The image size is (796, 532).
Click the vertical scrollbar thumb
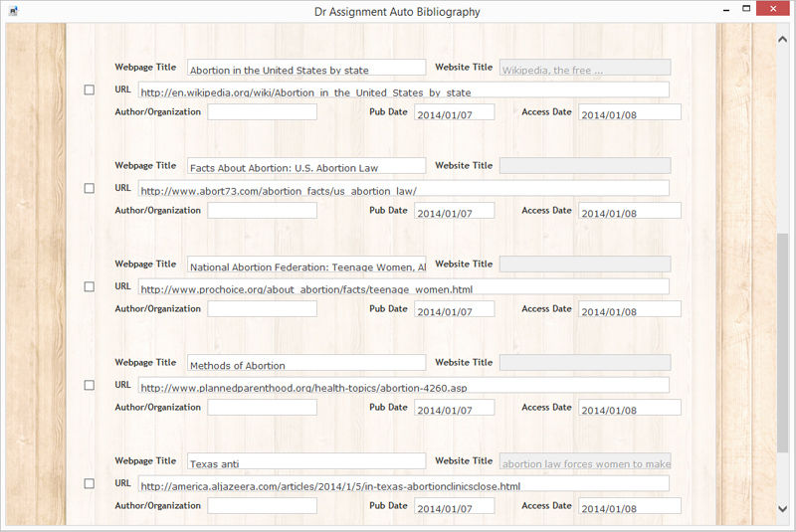click(782, 342)
